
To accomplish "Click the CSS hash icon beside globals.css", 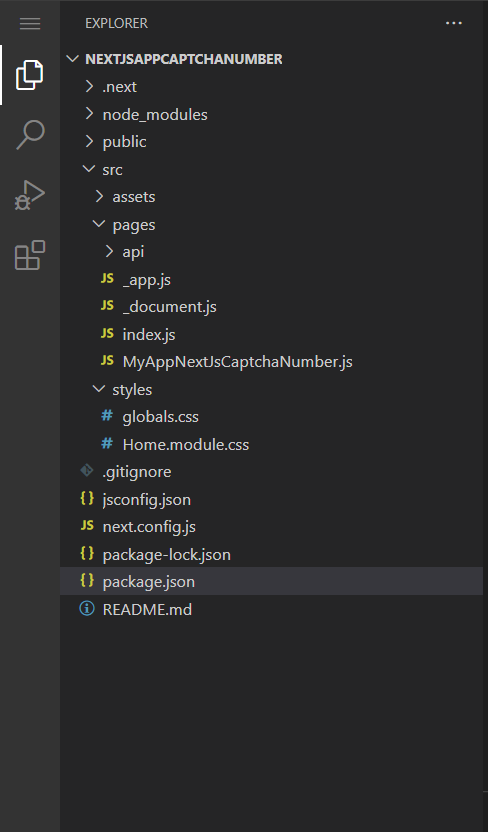I will pos(107,416).
